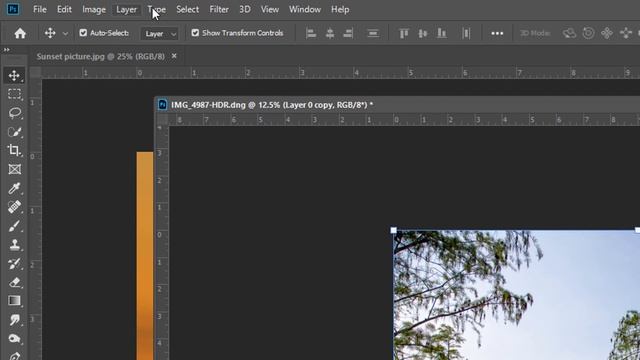Image resolution: width=640 pixels, height=360 pixels.
Task: Click the top-left transform handle on photo
Action: pos(393,230)
